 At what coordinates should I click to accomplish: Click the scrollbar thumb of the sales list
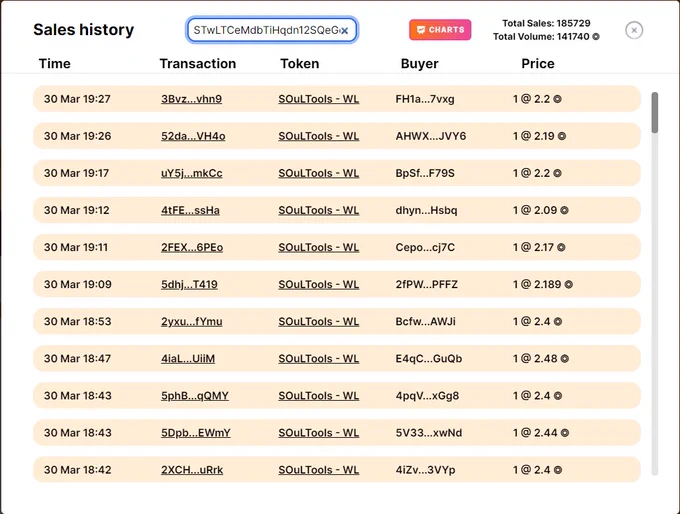tap(655, 112)
